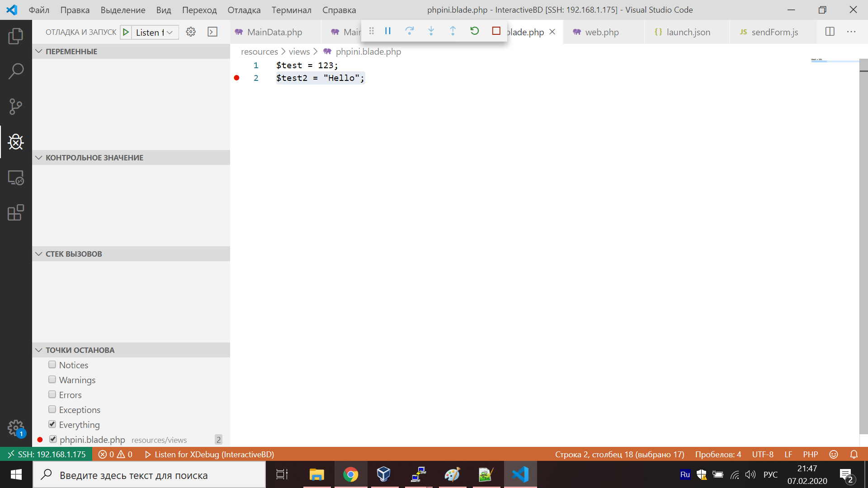Screen dimensions: 868x488
Task: Click the phpini.blade.php breadcrumb segment
Action: (368, 52)
